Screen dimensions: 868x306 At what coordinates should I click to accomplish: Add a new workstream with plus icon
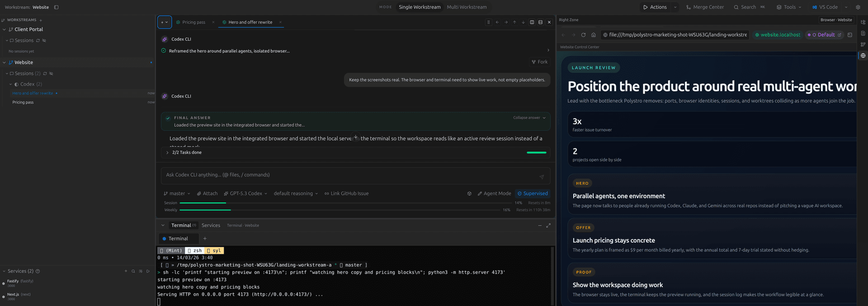click(x=41, y=20)
